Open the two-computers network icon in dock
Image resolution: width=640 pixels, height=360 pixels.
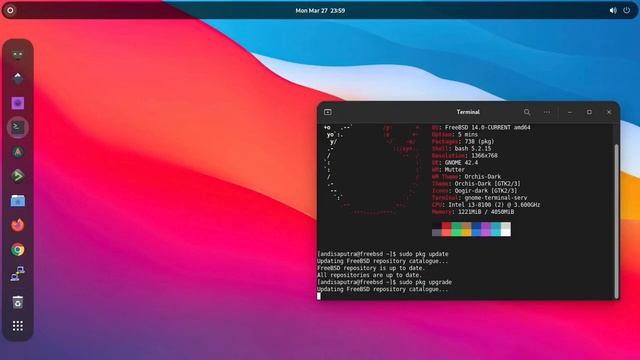[x=18, y=273]
